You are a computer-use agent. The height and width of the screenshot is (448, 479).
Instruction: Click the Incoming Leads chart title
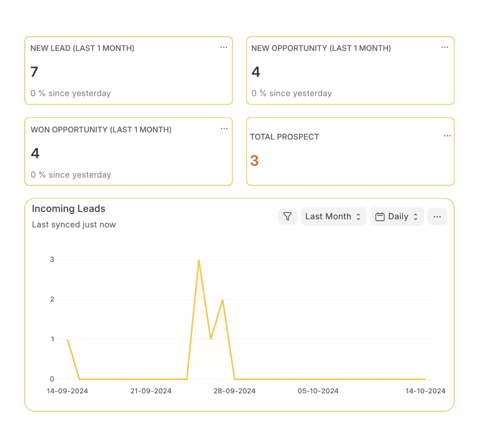(x=69, y=209)
